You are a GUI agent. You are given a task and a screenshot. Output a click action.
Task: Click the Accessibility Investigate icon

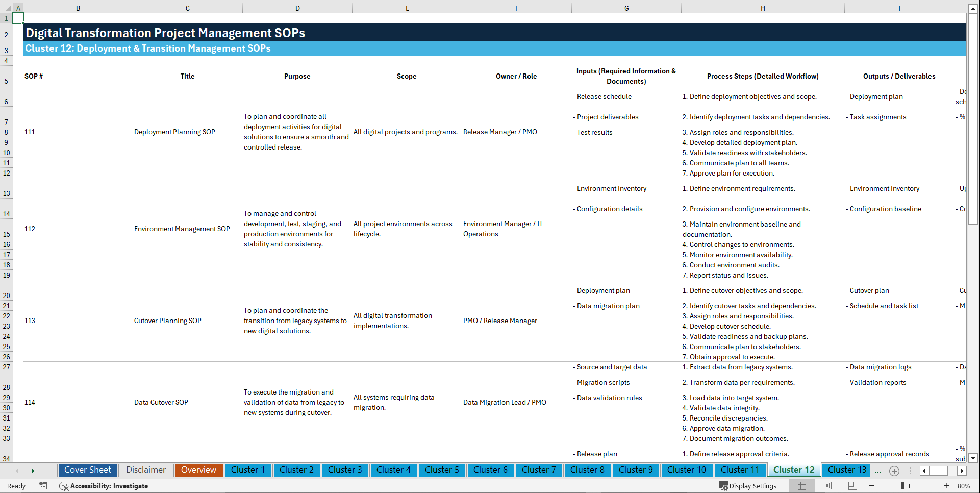(x=64, y=486)
